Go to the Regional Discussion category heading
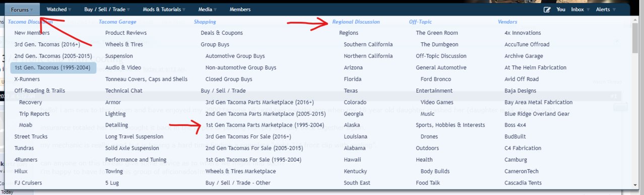The width and height of the screenshot is (644, 195). [x=356, y=22]
